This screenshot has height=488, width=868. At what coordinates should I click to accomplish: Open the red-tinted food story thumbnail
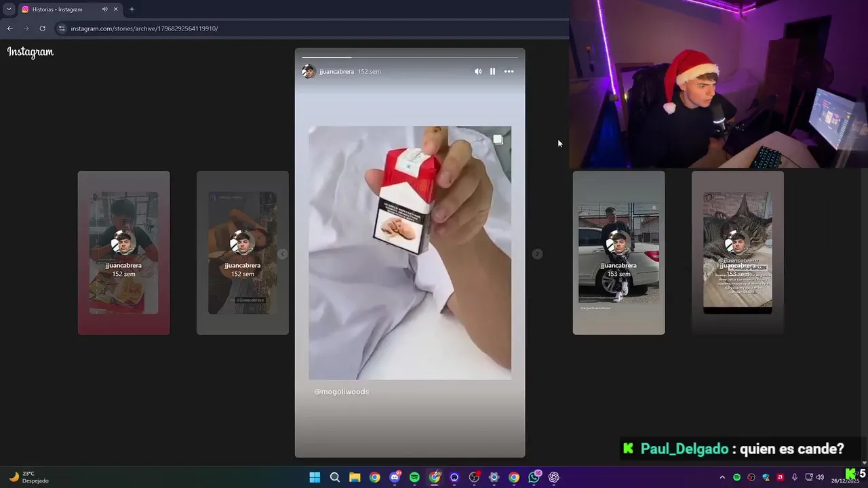click(x=123, y=253)
